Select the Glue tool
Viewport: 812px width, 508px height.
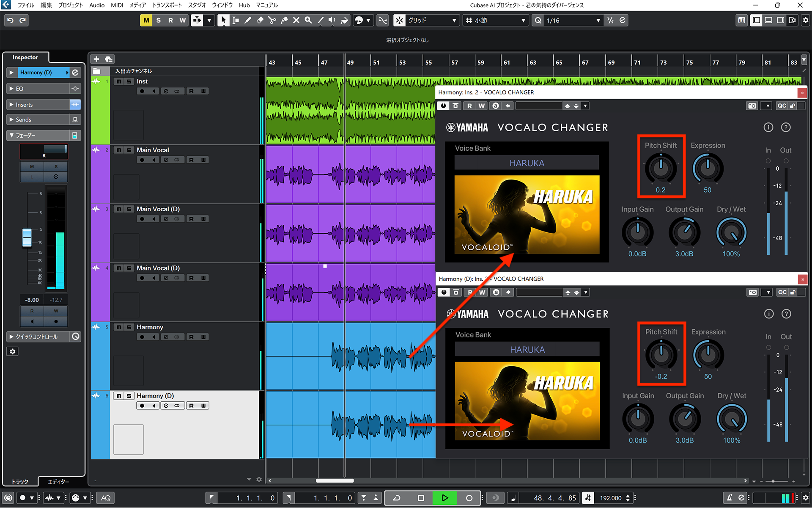pyautogui.click(x=284, y=20)
